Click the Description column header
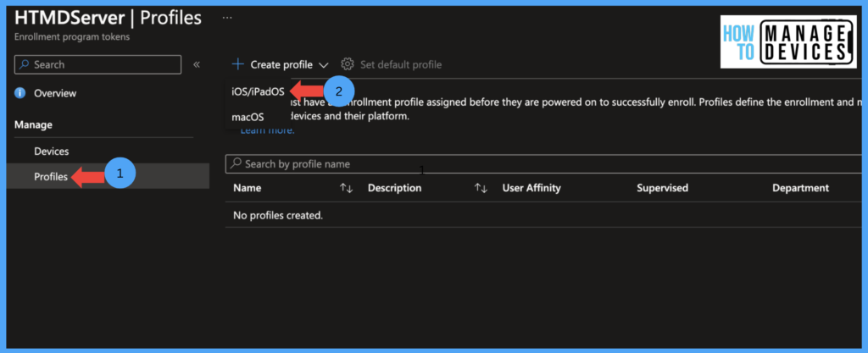The height and width of the screenshot is (353, 868). point(395,188)
